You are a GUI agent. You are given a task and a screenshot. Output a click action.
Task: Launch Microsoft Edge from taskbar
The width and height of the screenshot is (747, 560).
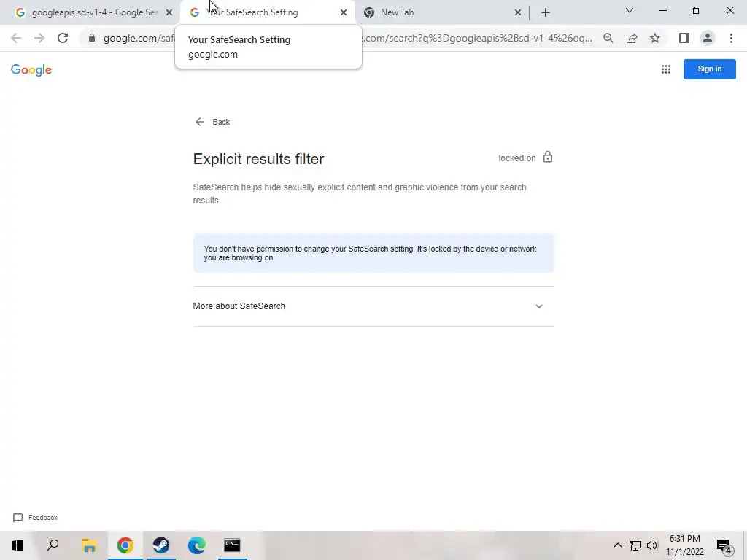[197, 545]
